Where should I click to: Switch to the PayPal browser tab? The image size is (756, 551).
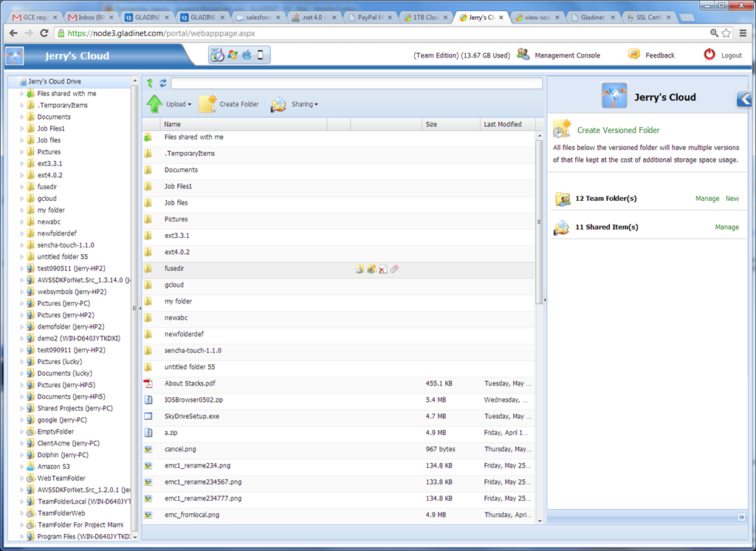click(x=370, y=18)
